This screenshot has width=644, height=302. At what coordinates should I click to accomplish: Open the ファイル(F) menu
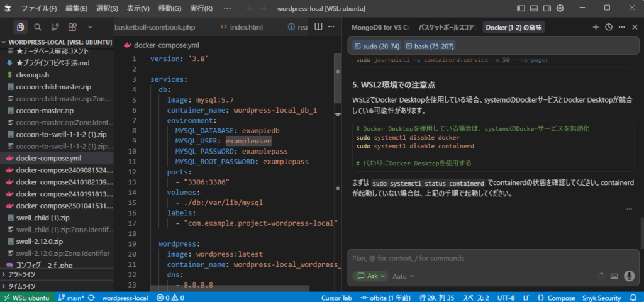(x=39, y=8)
